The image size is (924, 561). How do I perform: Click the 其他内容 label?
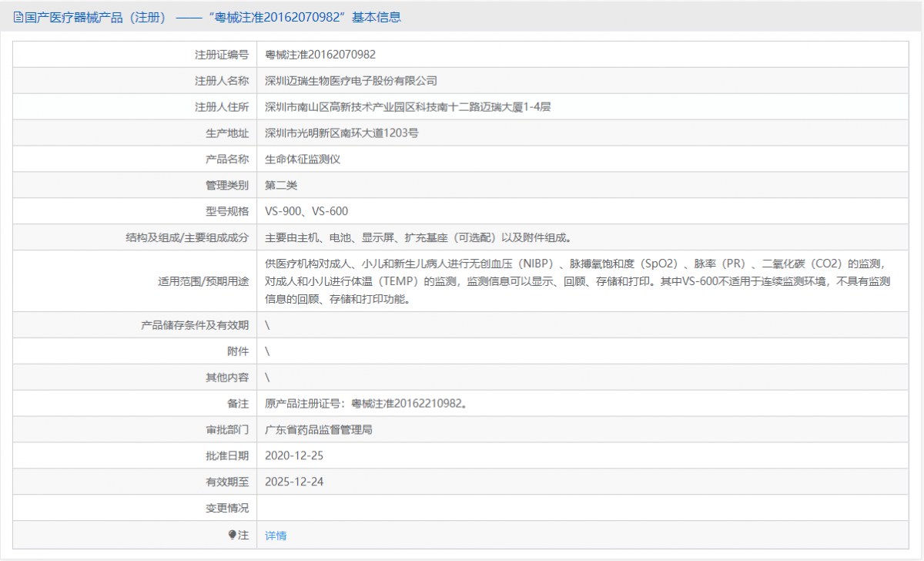(227, 378)
